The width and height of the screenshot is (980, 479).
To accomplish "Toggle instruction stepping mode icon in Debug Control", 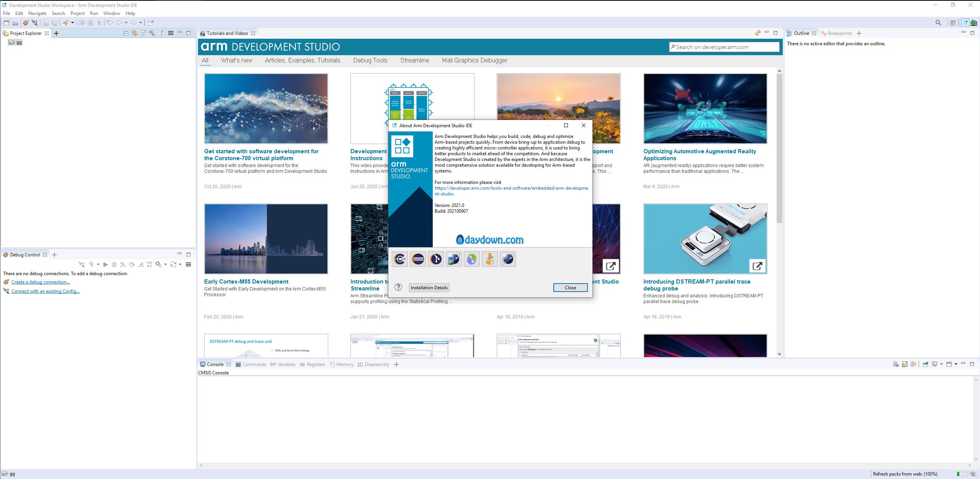I will [149, 264].
